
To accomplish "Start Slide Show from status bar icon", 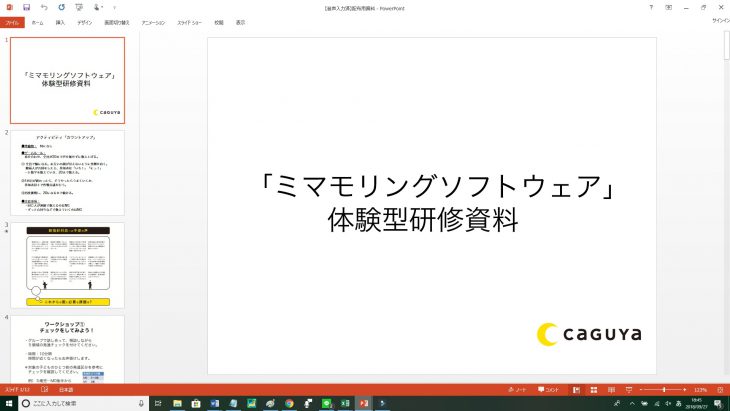I will pos(629,390).
